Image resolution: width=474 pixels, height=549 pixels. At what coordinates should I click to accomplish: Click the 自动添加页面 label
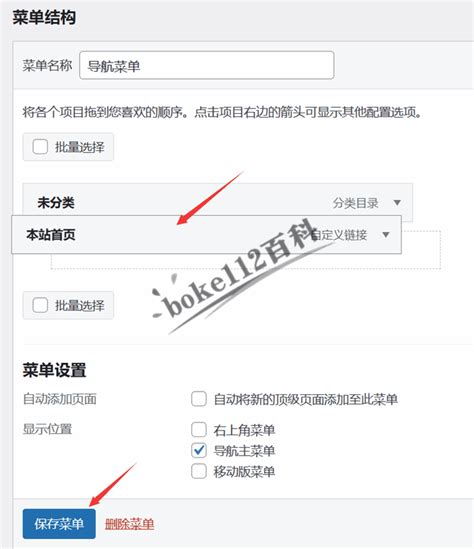click(x=60, y=399)
